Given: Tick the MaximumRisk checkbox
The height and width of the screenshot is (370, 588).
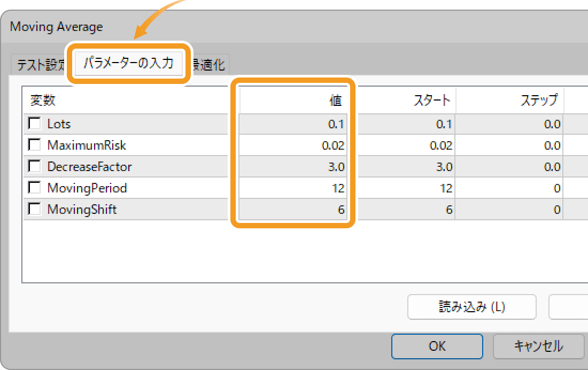Looking at the screenshot, I should [x=35, y=144].
